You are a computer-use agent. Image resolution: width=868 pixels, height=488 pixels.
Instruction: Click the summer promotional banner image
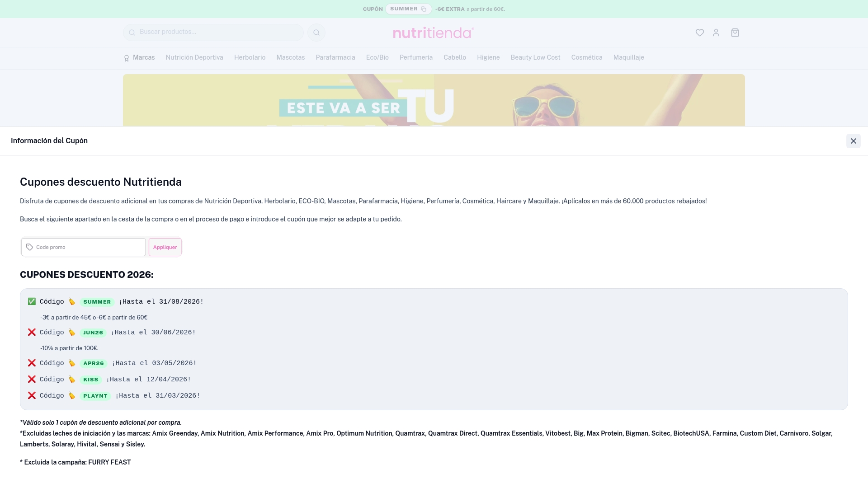click(x=434, y=100)
